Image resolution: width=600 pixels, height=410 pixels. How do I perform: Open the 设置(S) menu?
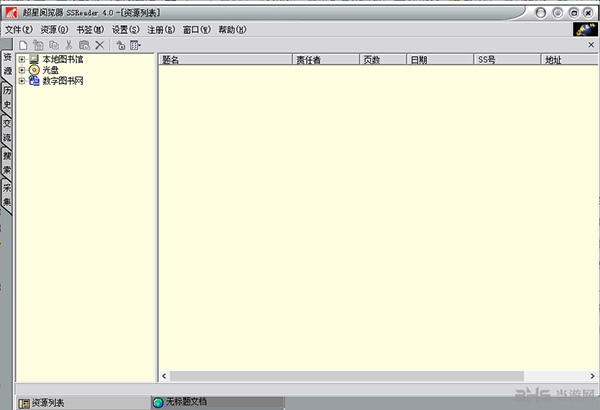click(125, 30)
